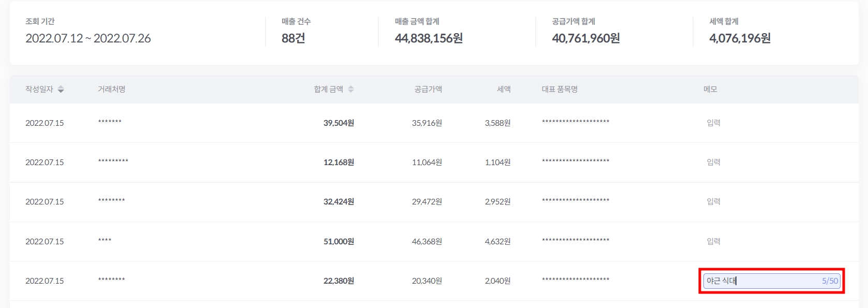868x308 pixels.
Task: Click the 매출 건수 value 88건
Action: [x=293, y=38]
